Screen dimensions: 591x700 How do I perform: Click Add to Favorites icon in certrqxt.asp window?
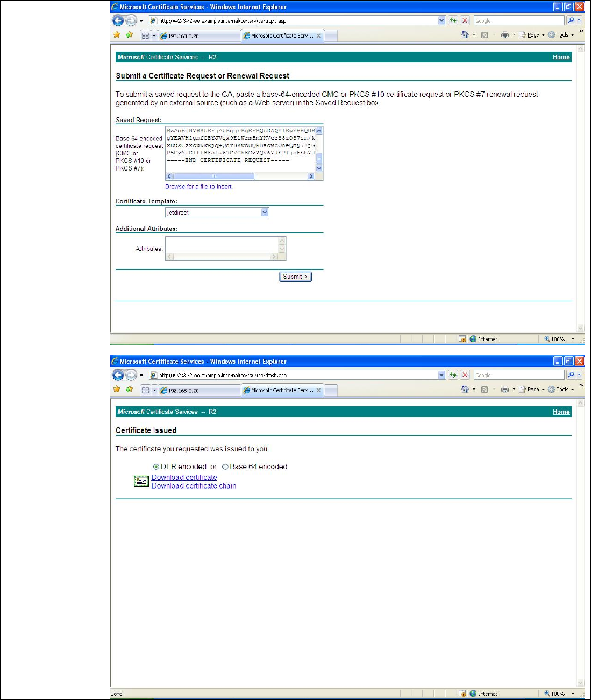click(130, 35)
